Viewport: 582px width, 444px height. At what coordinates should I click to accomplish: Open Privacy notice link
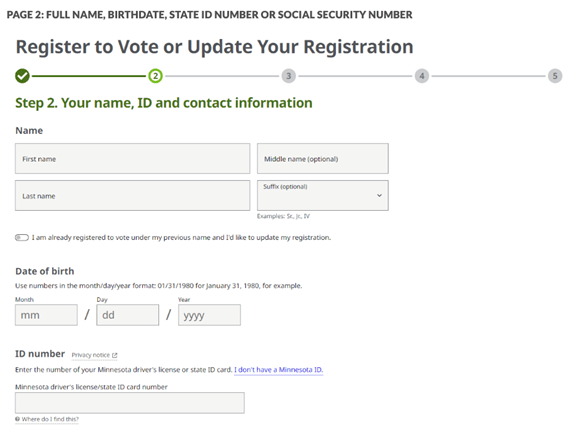[x=91, y=355]
